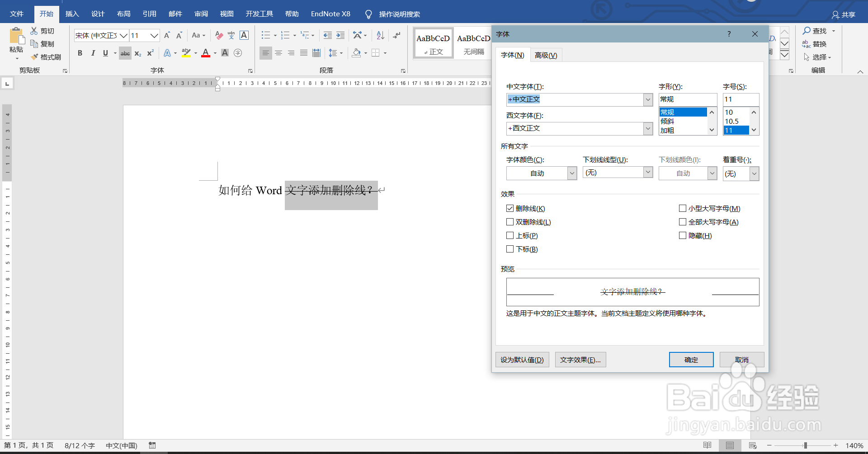
Task: Open the 下划线线型 dropdown
Action: pos(648,172)
